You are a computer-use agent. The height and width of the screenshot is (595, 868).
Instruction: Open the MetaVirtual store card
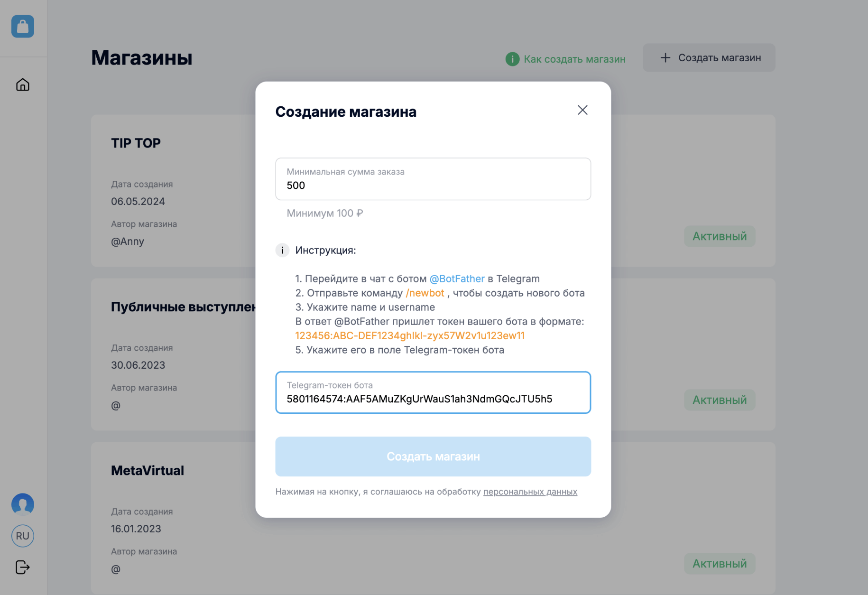pos(148,470)
